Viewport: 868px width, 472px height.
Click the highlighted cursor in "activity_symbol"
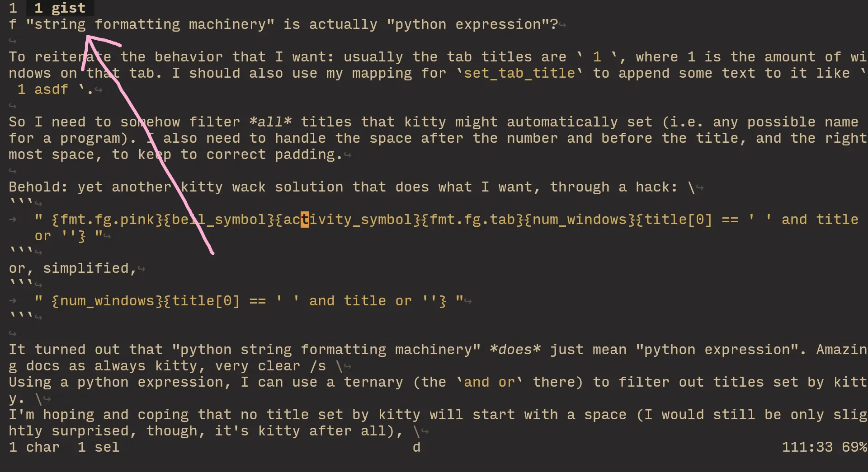pyautogui.click(x=305, y=220)
